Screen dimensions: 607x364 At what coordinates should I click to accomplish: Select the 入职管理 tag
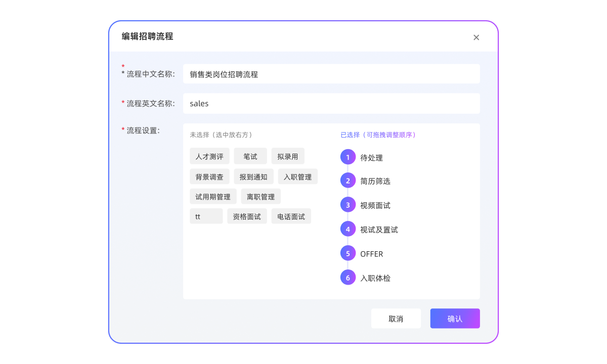pos(298,176)
